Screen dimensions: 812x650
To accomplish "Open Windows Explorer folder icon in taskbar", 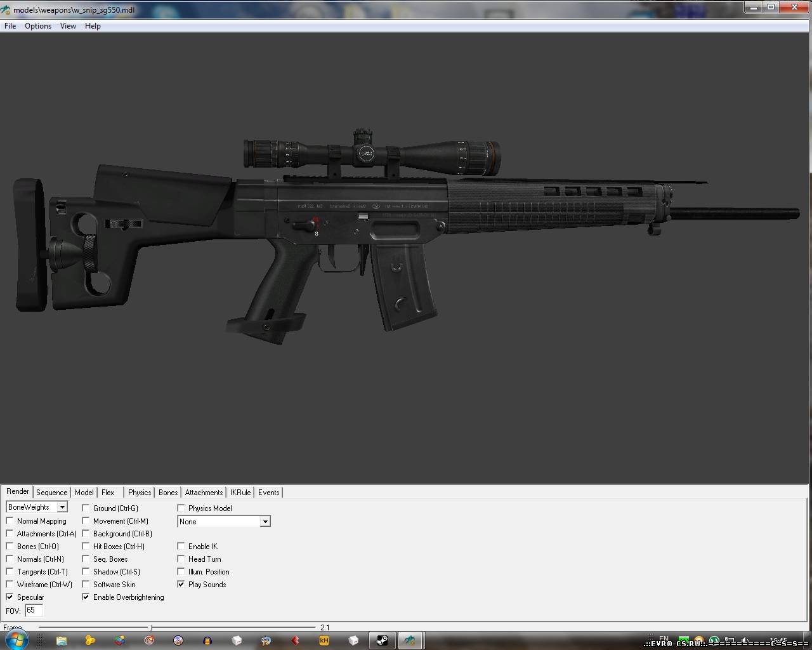I will (62, 640).
